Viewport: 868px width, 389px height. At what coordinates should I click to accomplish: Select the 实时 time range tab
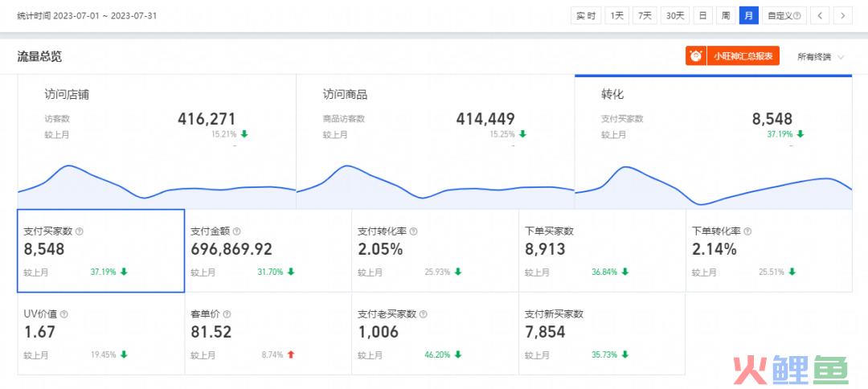(x=586, y=15)
